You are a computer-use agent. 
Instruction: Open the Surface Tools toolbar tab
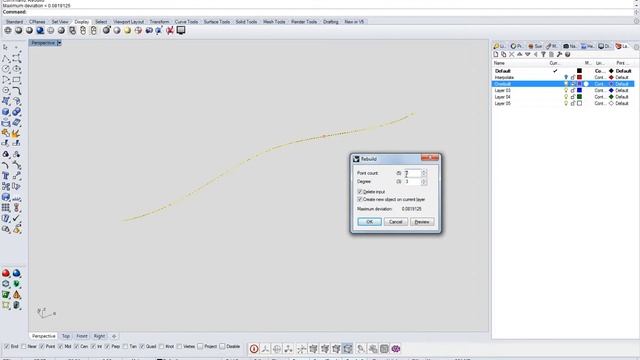[217, 22]
